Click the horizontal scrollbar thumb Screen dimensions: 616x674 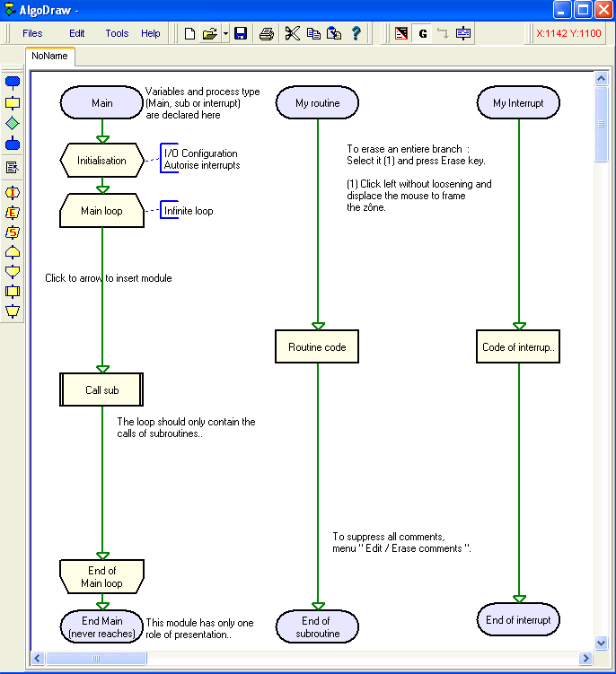pos(97,659)
